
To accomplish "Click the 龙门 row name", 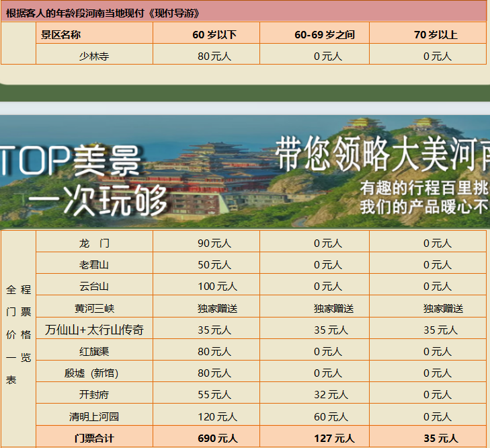I will click(94, 243).
